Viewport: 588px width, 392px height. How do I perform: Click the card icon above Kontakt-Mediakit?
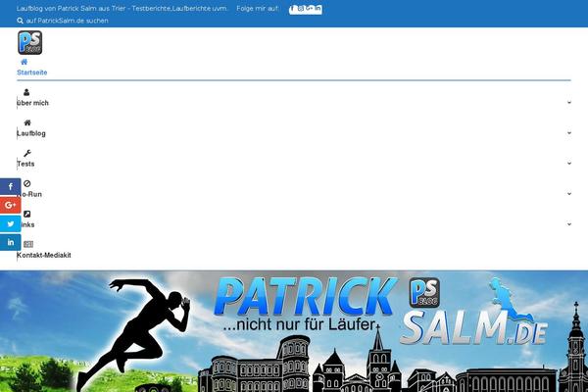[28, 244]
